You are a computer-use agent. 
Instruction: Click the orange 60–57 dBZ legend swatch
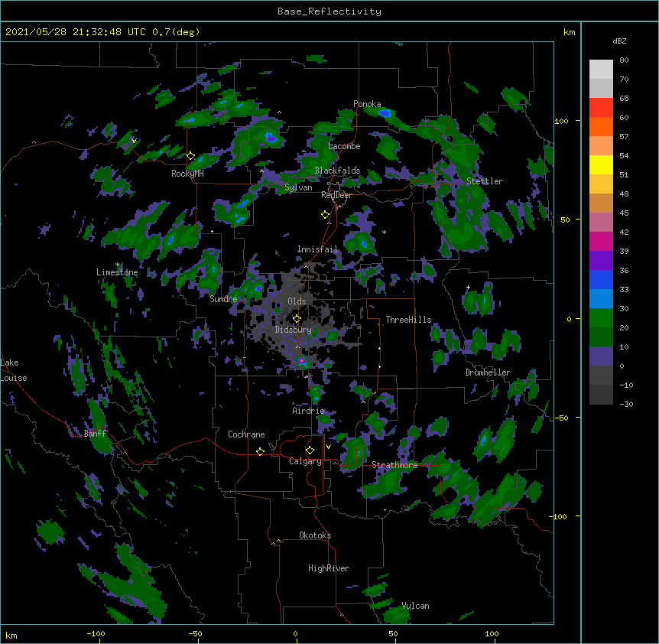[x=601, y=127]
